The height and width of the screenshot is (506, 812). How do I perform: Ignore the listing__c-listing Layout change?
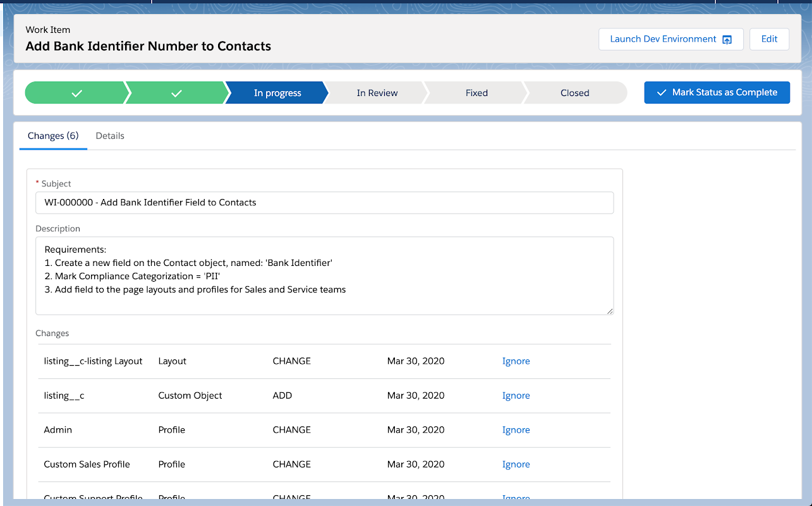pyautogui.click(x=516, y=361)
